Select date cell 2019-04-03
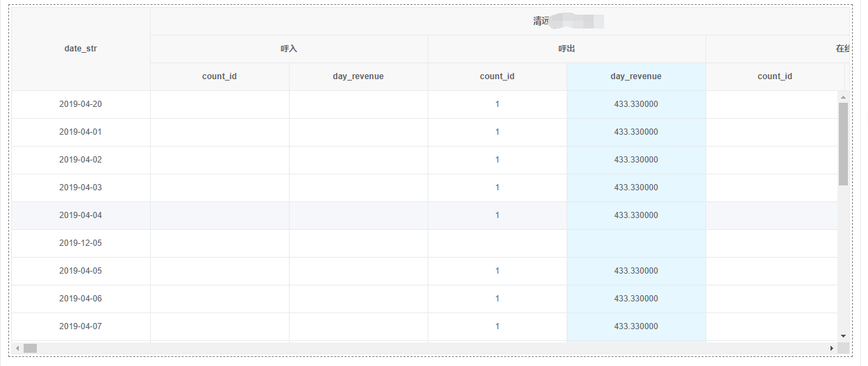 pos(81,188)
